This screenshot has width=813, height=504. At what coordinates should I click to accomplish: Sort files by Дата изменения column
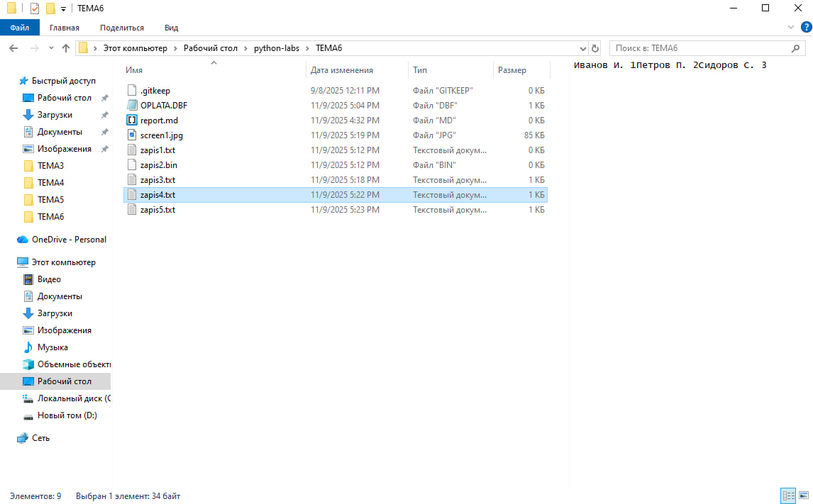pos(342,70)
